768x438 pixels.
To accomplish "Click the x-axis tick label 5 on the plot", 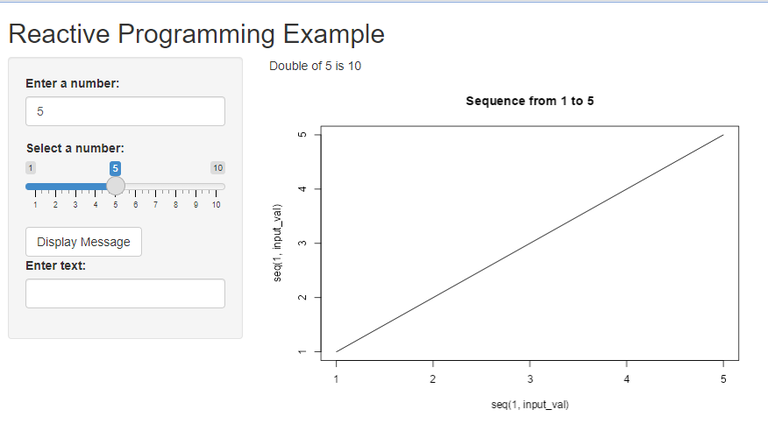I will 723,380.
